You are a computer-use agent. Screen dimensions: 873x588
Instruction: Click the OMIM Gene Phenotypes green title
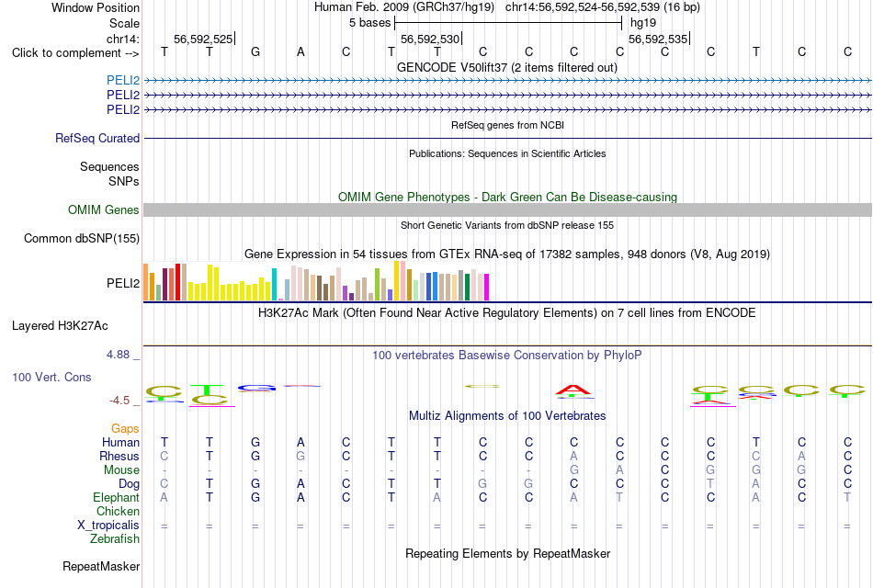(507, 198)
